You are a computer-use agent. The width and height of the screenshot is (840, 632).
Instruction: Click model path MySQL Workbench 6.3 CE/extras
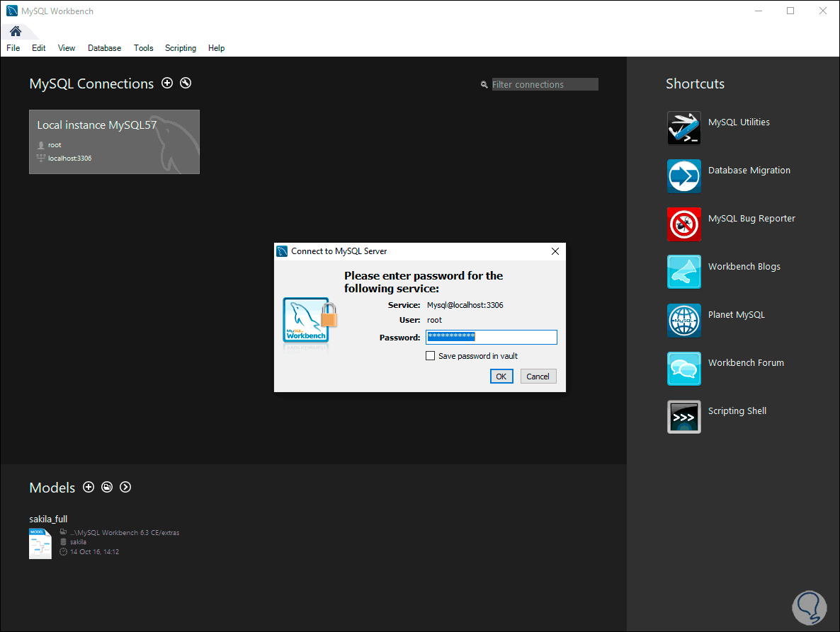point(125,532)
